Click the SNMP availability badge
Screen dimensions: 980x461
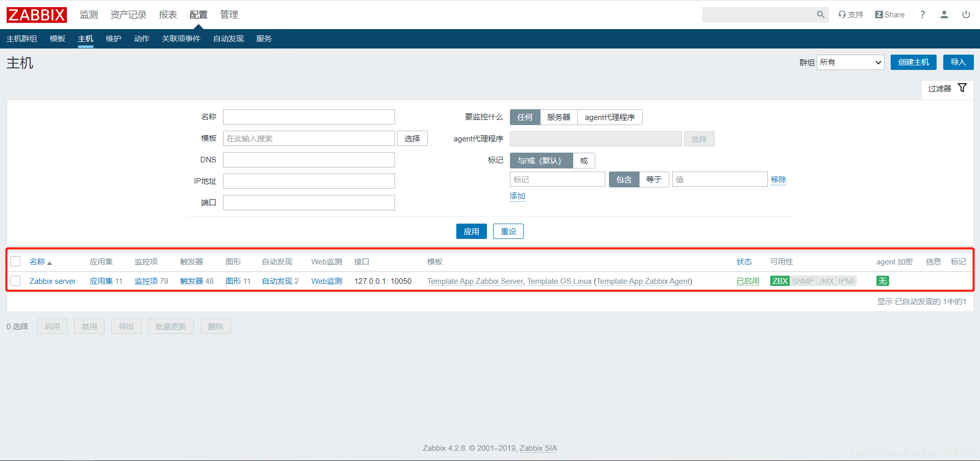[x=803, y=281]
